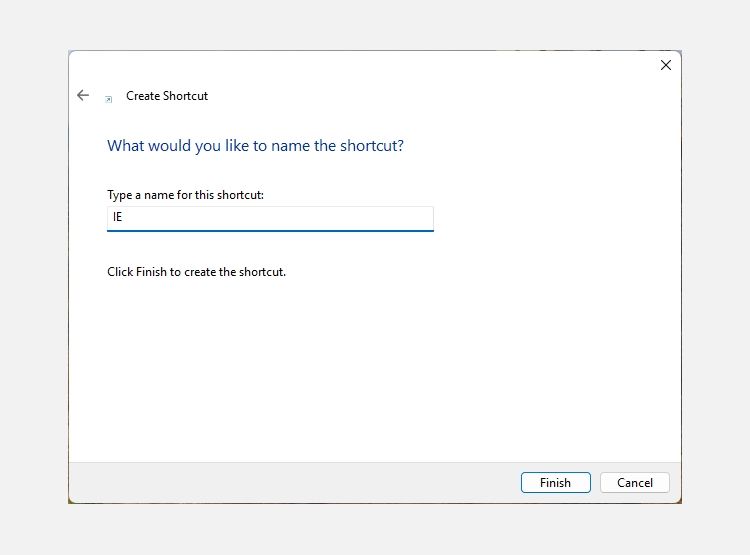Click the 'Click Finish to create' instruction text
Viewport: 750px width, 555px height.
196,271
